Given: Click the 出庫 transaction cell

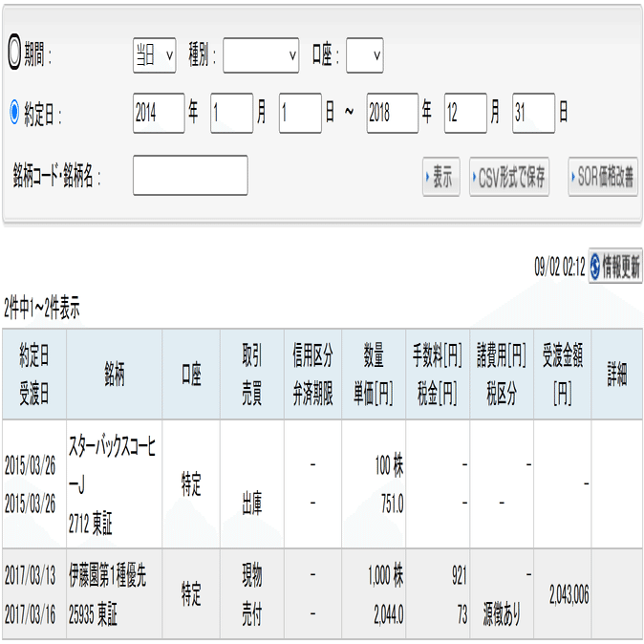Looking at the screenshot, I should pyautogui.click(x=251, y=504).
